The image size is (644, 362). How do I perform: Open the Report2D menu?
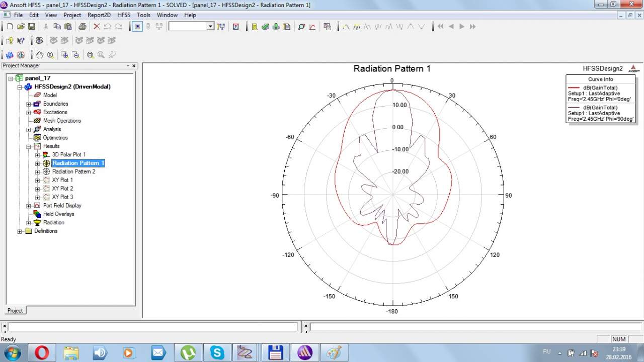point(99,15)
